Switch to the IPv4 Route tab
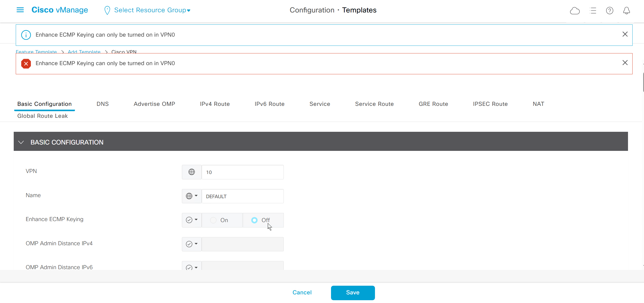 pos(215,104)
